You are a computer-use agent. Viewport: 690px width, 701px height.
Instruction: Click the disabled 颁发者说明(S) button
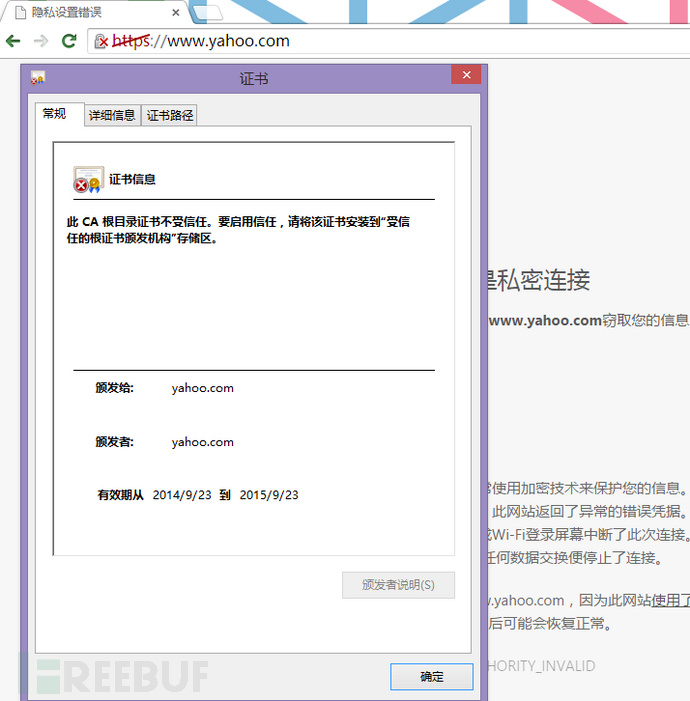click(398, 585)
